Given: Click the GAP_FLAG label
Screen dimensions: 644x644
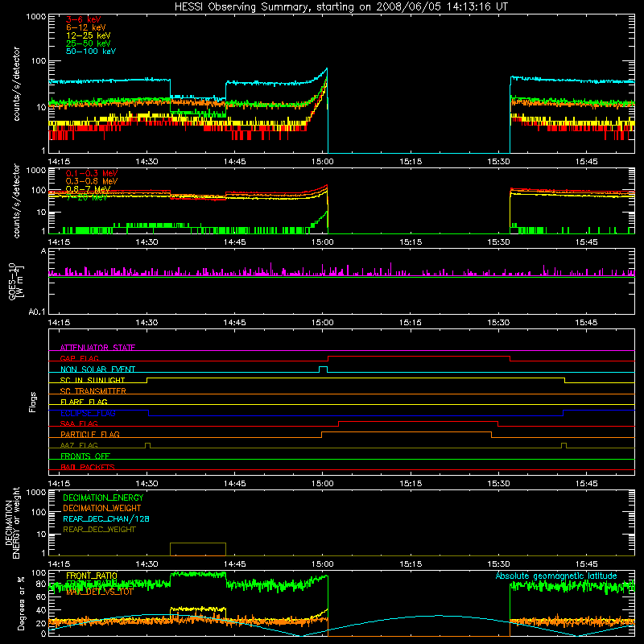Looking at the screenshot, I should click(x=79, y=358).
